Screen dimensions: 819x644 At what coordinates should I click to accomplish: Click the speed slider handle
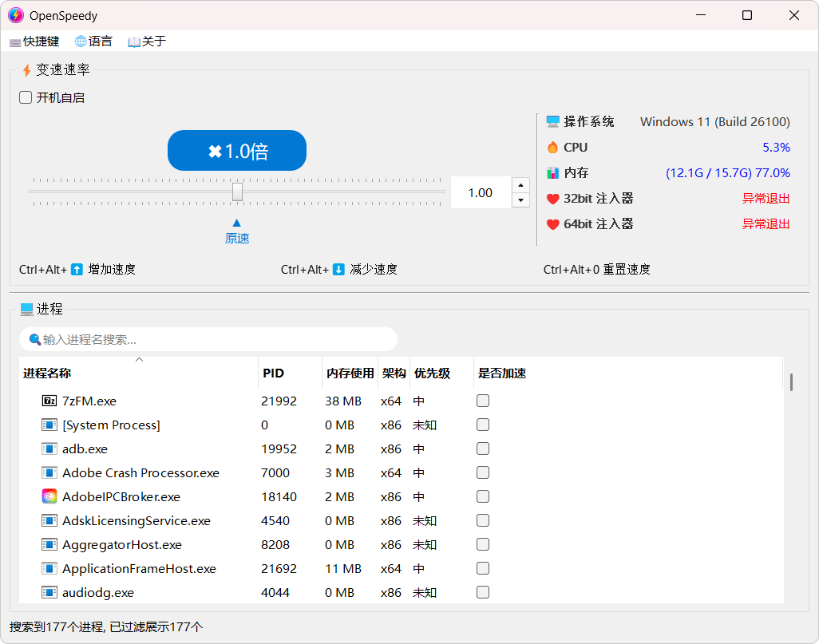tap(237, 192)
